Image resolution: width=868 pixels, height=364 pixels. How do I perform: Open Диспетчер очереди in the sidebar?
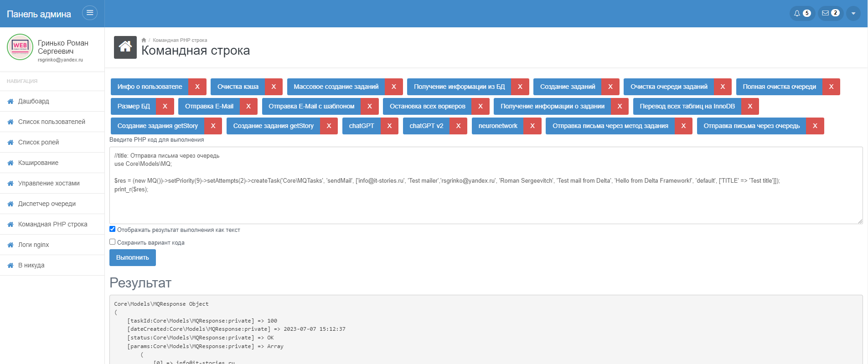click(x=47, y=204)
